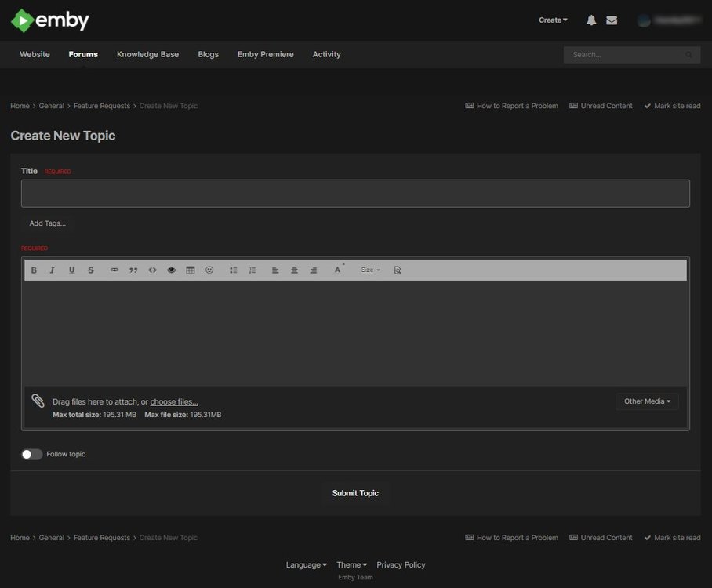Expand the Other Media dropdown

tap(647, 401)
